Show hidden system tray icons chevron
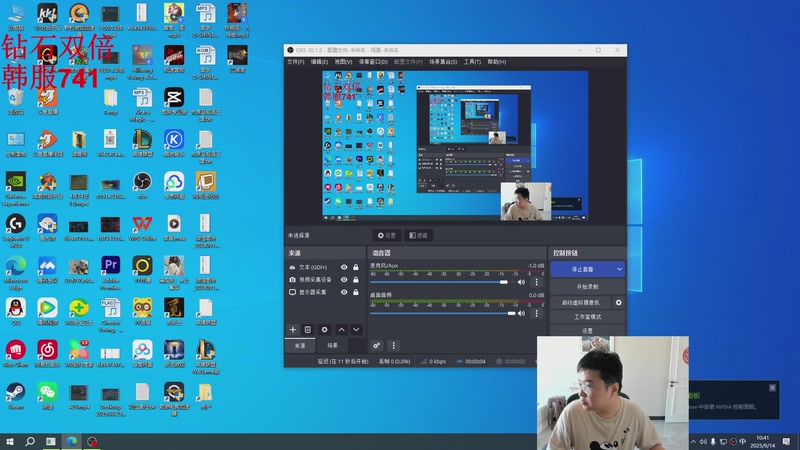 [x=693, y=442]
